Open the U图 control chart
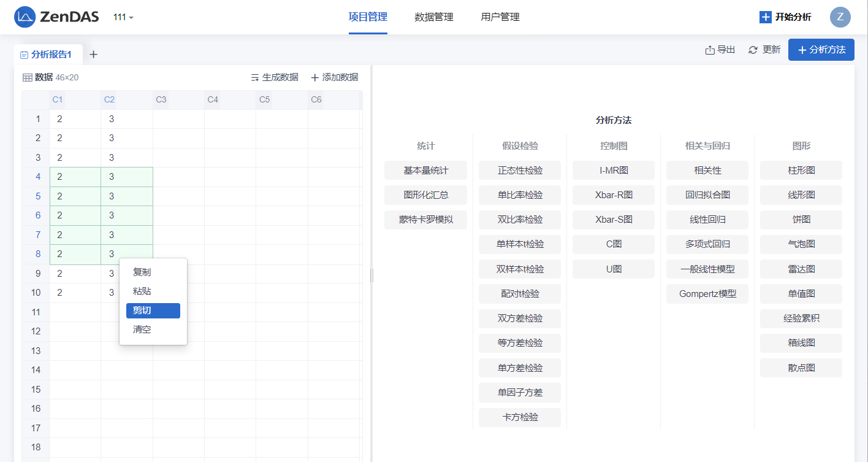Viewport: 868px width, 462px height. [614, 269]
